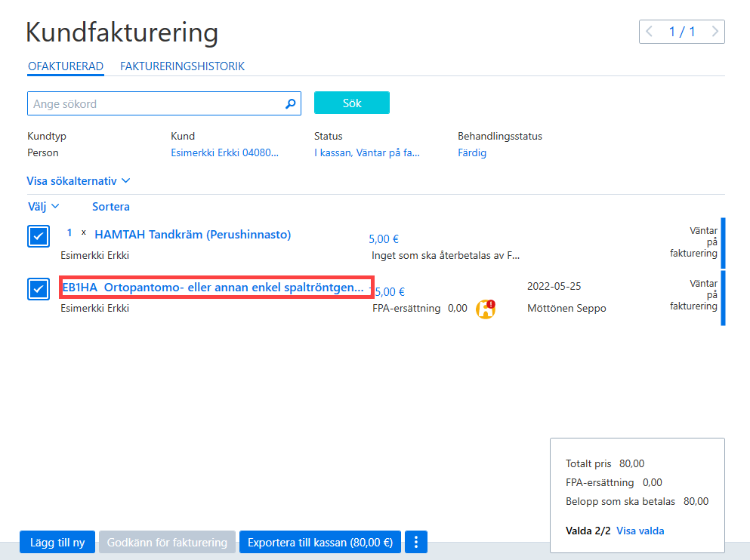Click the 5,00 € price of HAMTAH Tandkräm
The width and height of the screenshot is (750, 560).
click(384, 239)
